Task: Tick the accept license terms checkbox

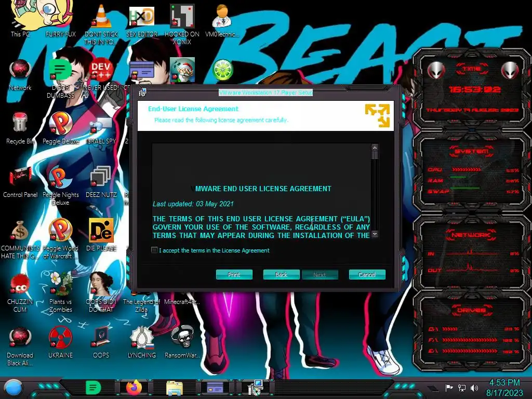Action: coord(154,250)
